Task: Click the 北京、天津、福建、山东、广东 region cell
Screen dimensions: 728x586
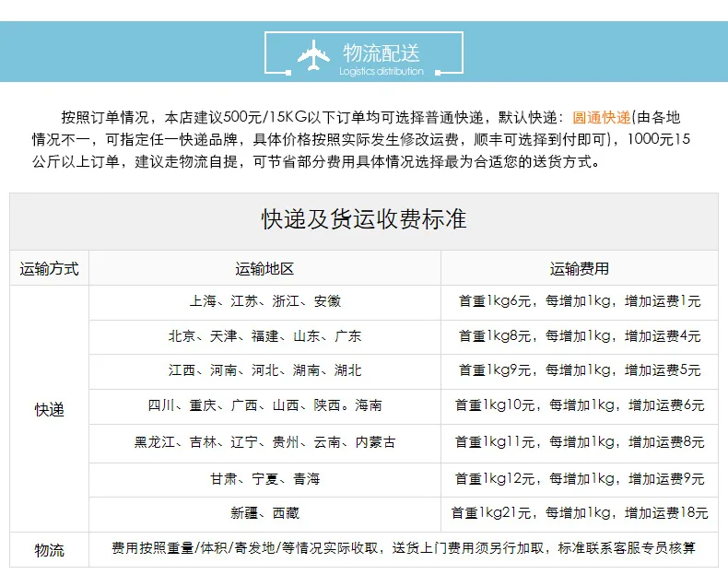Action: click(265, 335)
